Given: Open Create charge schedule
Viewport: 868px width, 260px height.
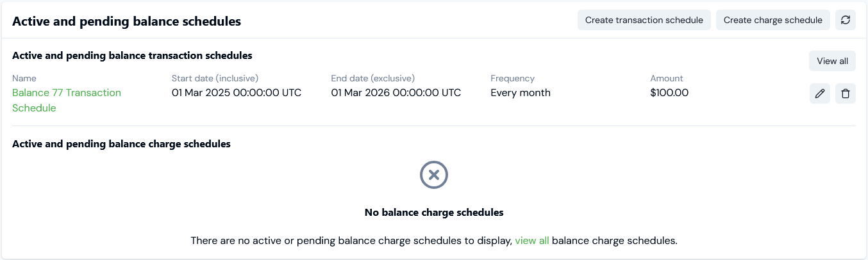Looking at the screenshot, I should tap(773, 20).
